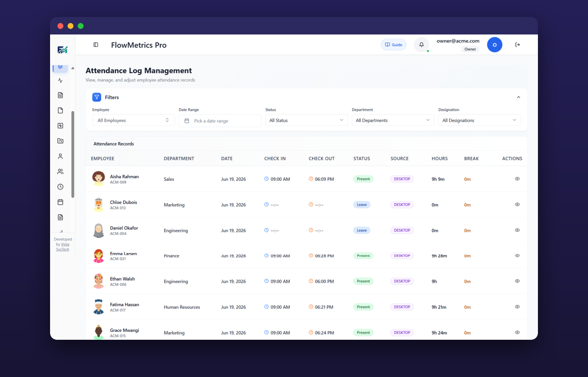View Aisha Rahman's record eye icon
This screenshot has width=588, height=377.
click(517, 179)
